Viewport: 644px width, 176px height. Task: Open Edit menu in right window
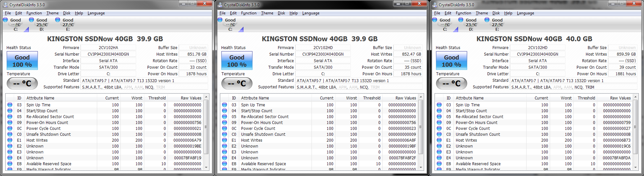click(x=448, y=13)
